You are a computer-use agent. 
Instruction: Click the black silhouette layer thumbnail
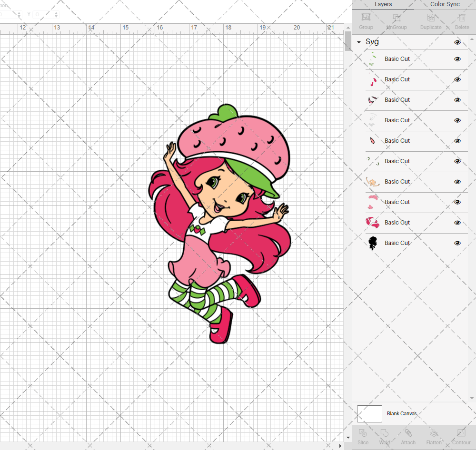point(373,243)
